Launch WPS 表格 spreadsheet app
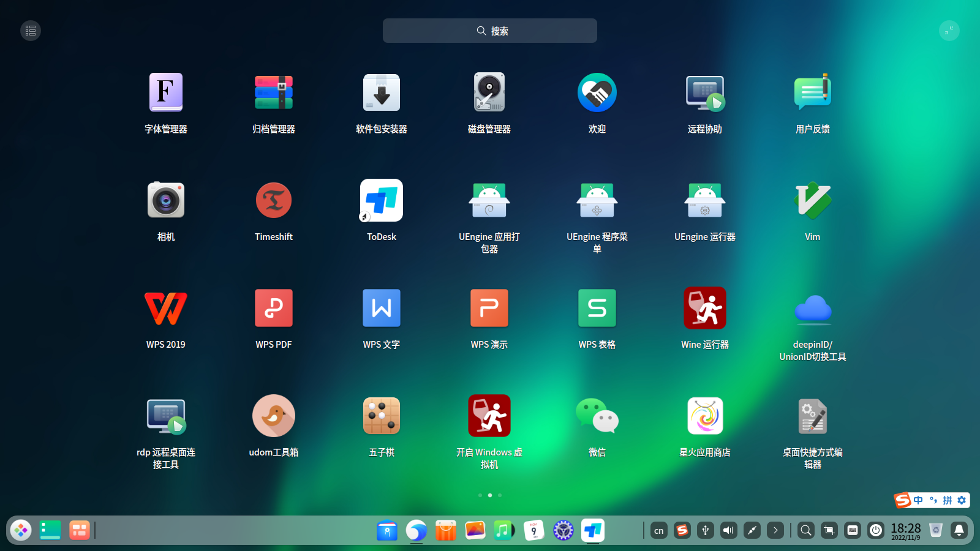Image resolution: width=980 pixels, height=551 pixels. pos(597,308)
